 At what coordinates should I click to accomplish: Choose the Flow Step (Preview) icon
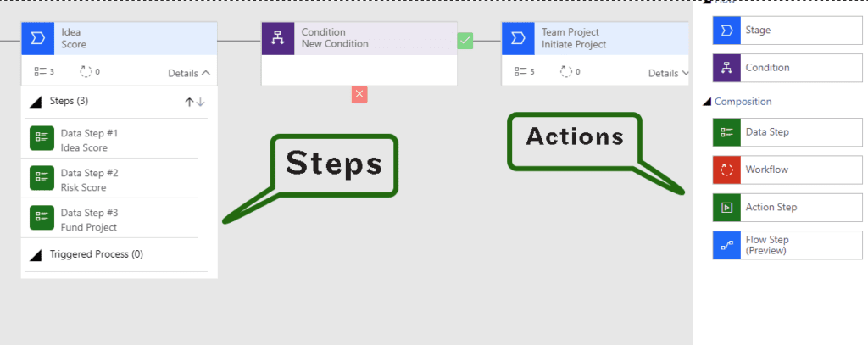726,245
